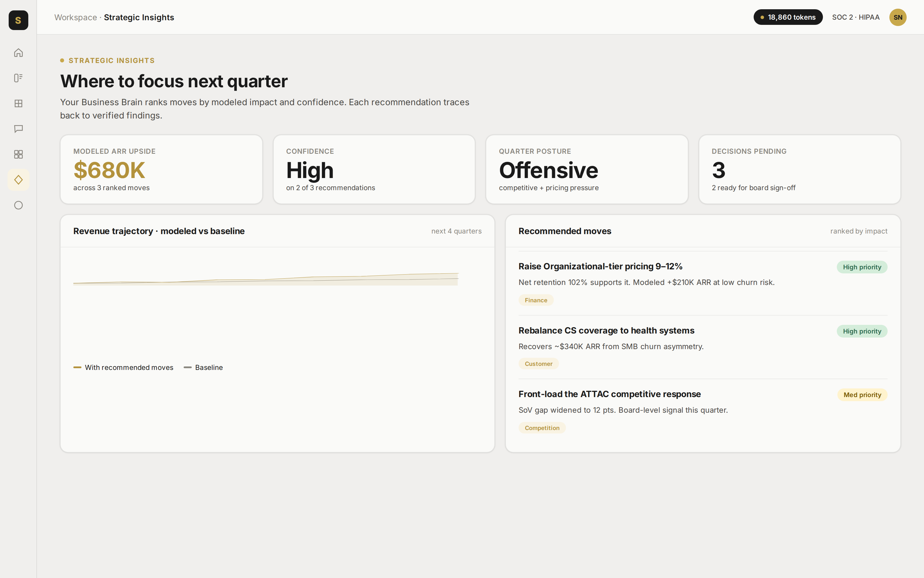This screenshot has height=578, width=924.
Task: Go to Workspace breadcrumb
Action: click(x=76, y=17)
